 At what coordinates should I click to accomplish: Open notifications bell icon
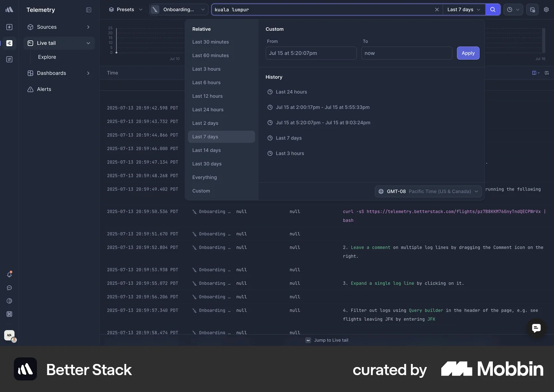9,274
